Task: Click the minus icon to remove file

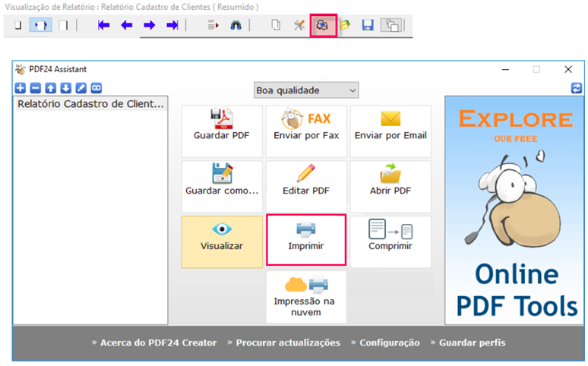Action: click(36, 88)
